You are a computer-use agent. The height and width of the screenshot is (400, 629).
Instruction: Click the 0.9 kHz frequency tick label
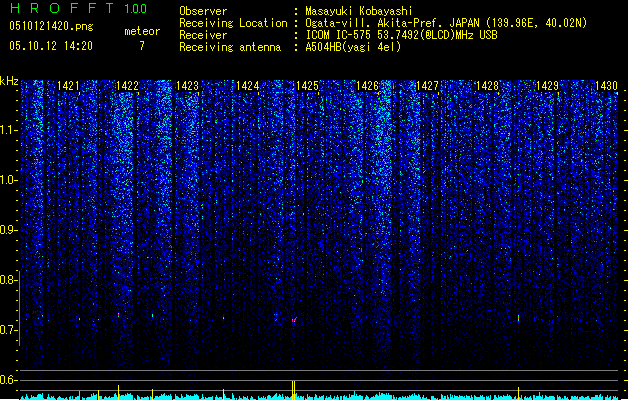(8, 230)
